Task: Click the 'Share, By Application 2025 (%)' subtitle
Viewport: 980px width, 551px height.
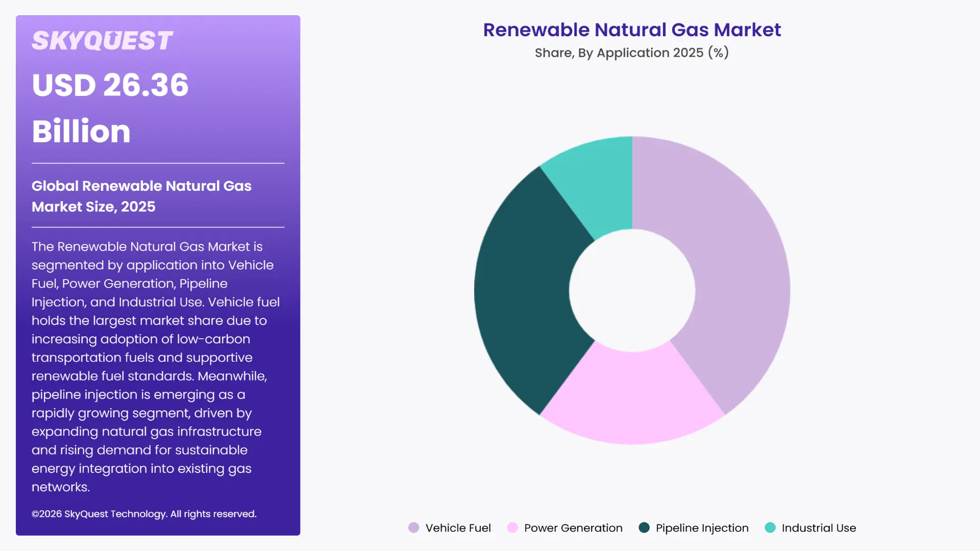Action: 632,53
